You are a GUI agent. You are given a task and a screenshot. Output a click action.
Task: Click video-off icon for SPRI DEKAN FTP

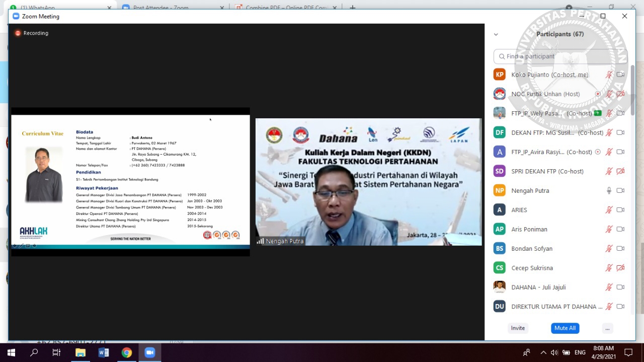point(620,171)
